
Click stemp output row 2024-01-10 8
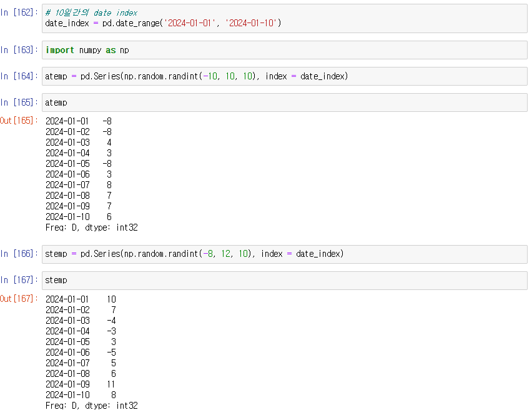tap(81, 395)
